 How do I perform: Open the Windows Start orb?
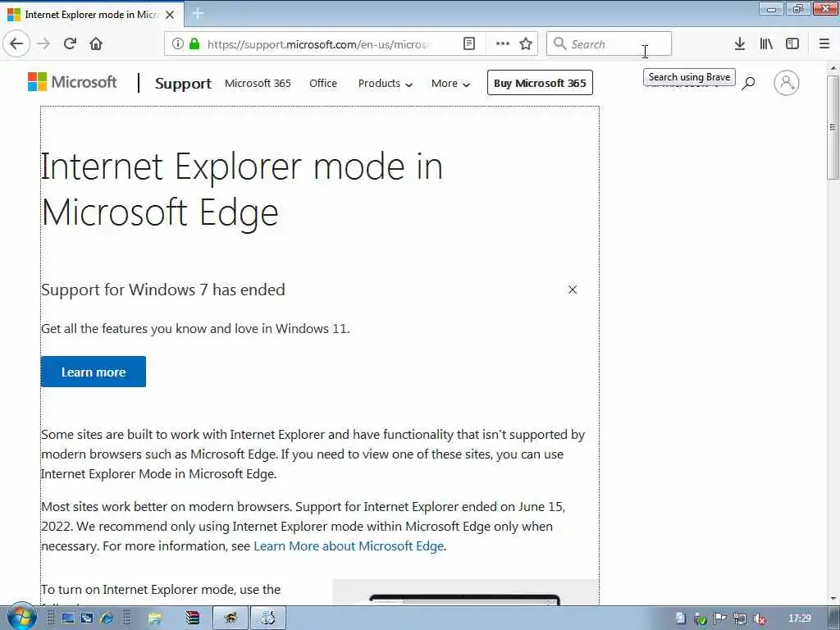coord(21,618)
